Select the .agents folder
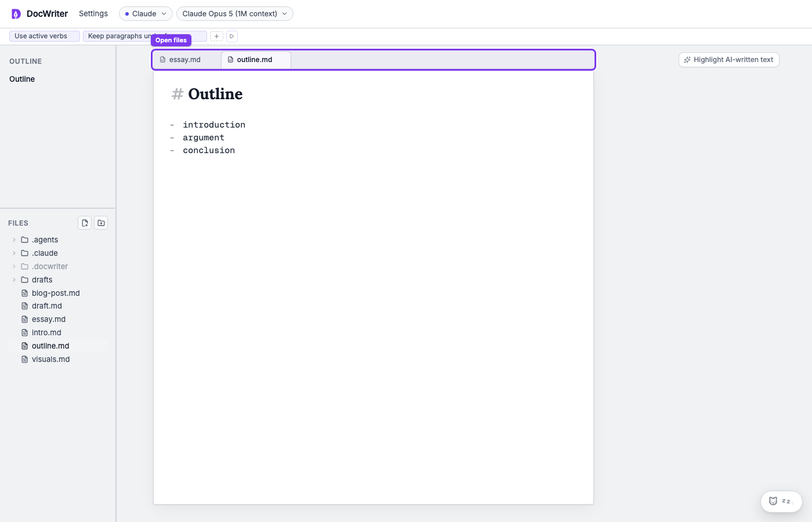Image resolution: width=812 pixels, height=522 pixels. (x=58, y=240)
